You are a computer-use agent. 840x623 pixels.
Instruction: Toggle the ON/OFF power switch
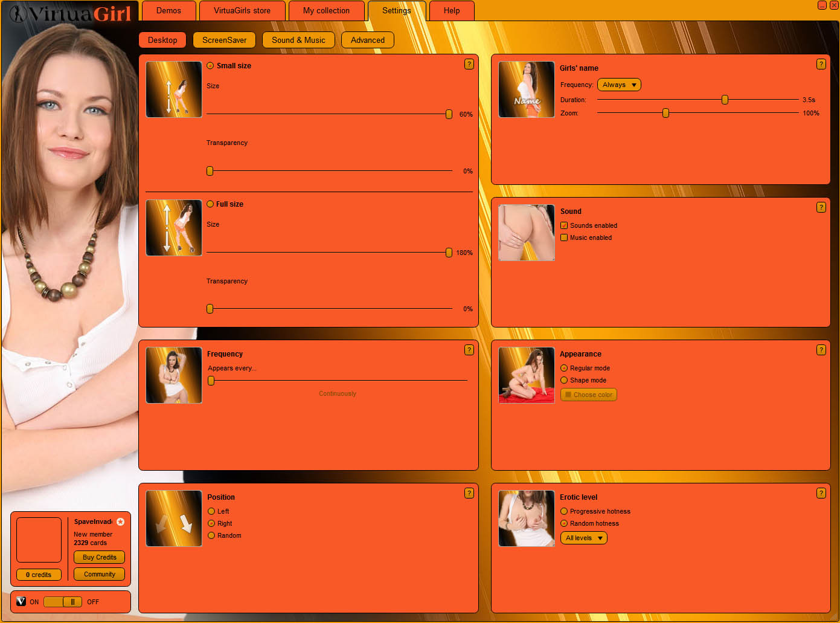(63, 602)
